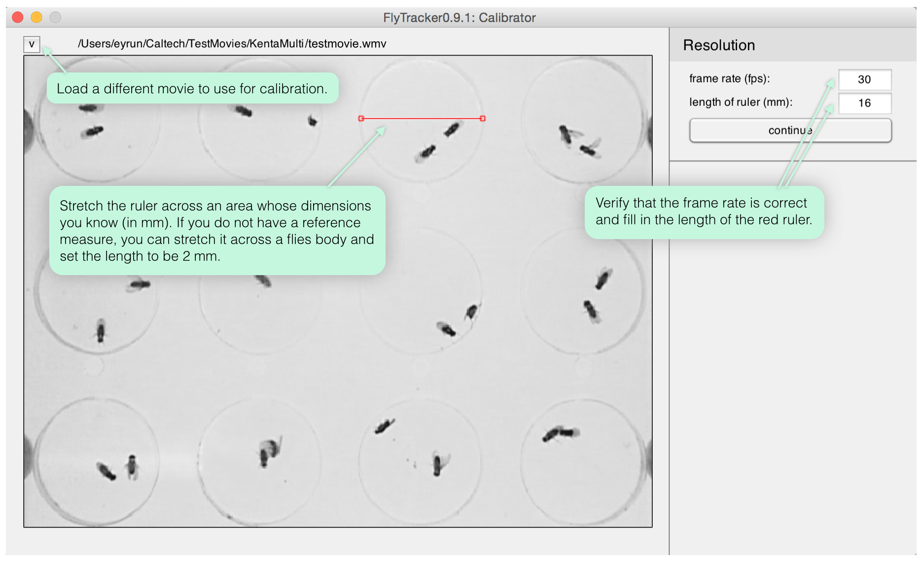The width and height of the screenshot is (924, 562).
Task: Click the FlyTracker0.9.1: Calibrator window title
Action: pyautogui.click(x=459, y=18)
